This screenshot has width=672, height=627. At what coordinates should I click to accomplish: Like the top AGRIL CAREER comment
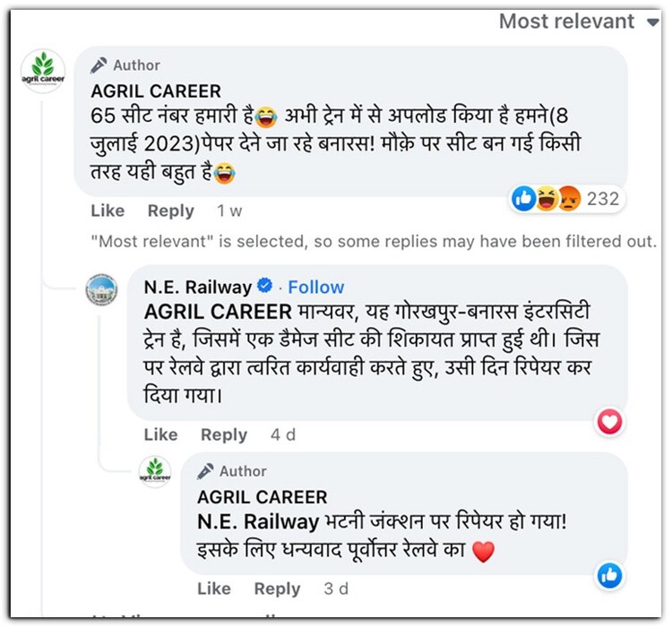tap(108, 210)
